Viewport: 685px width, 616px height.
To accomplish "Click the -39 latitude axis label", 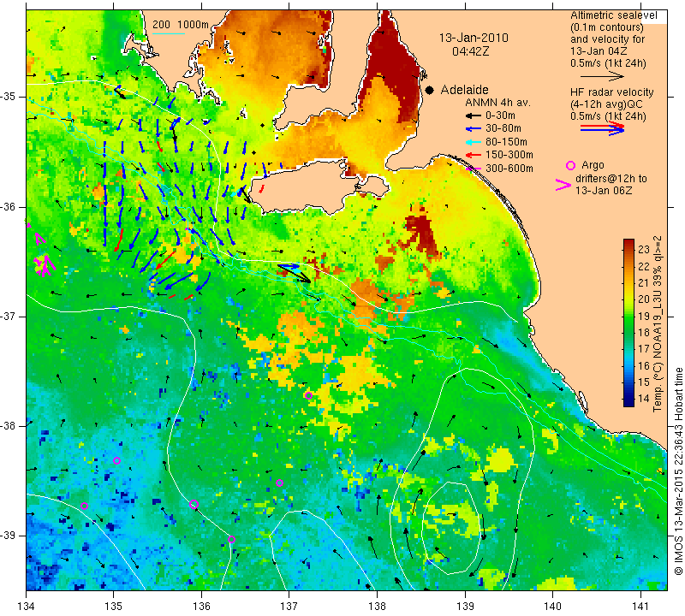I will pyautogui.click(x=9, y=536).
